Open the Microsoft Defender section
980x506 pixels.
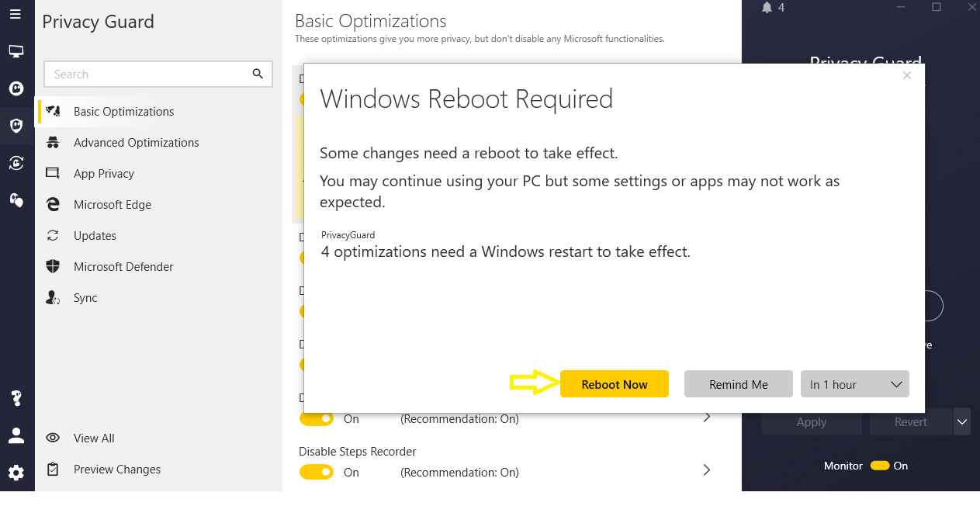pyautogui.click(x=159, y=267)
